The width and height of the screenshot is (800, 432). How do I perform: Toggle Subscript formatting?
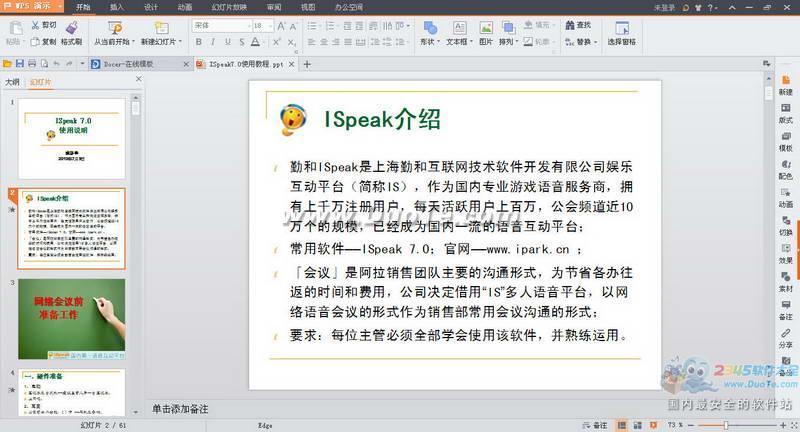[x=291, y=42]
